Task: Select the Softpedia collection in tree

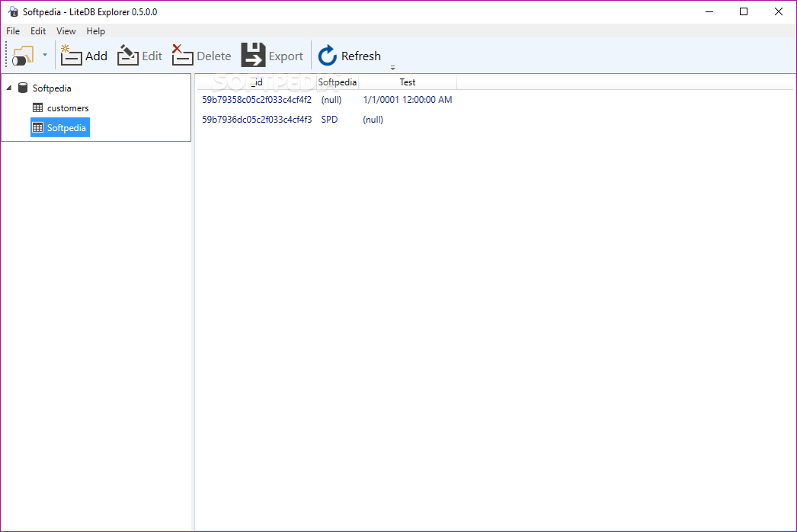Action: tap(60, 127)
